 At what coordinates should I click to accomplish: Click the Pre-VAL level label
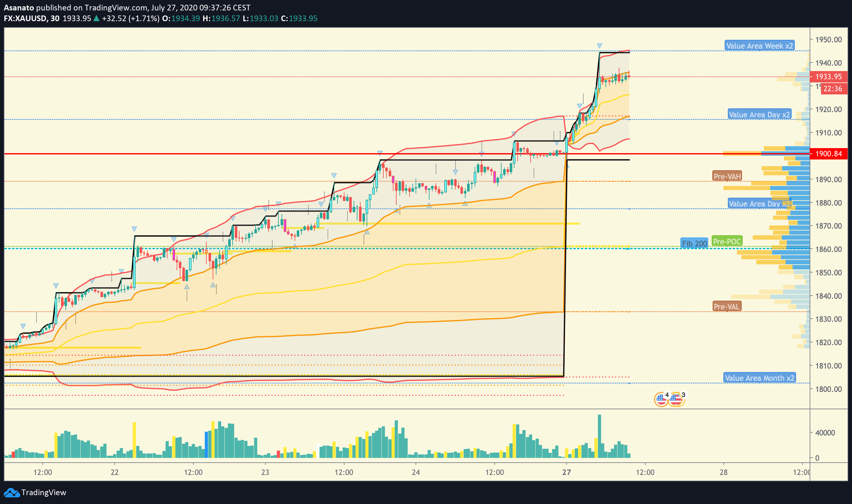click(x=727, y=307)
